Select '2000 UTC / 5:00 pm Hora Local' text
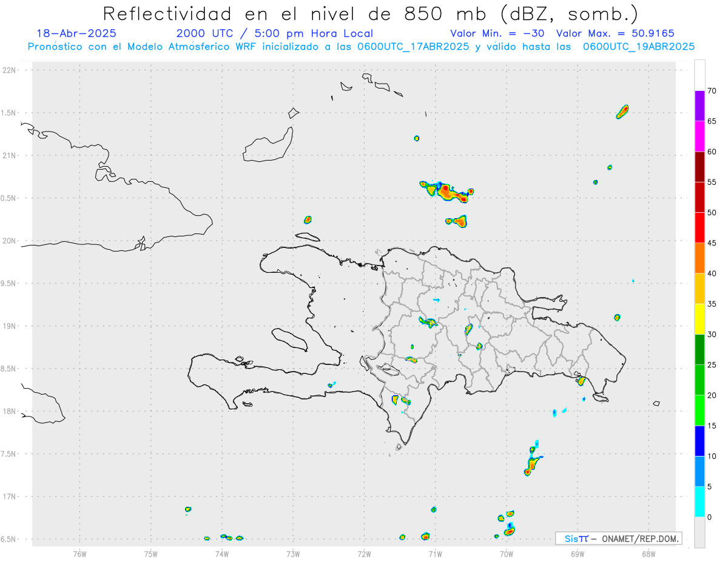This screenshot has height=562, width=728. click(x=275, y=33)
